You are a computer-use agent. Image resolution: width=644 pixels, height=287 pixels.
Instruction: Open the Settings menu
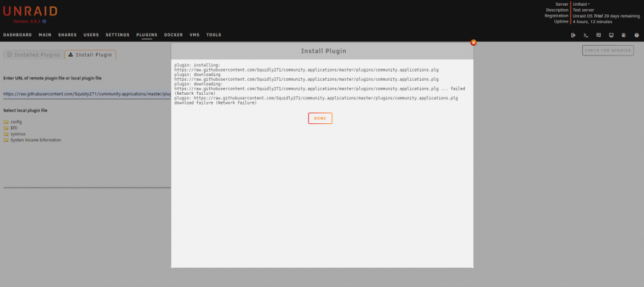click(x=117, y=35)
